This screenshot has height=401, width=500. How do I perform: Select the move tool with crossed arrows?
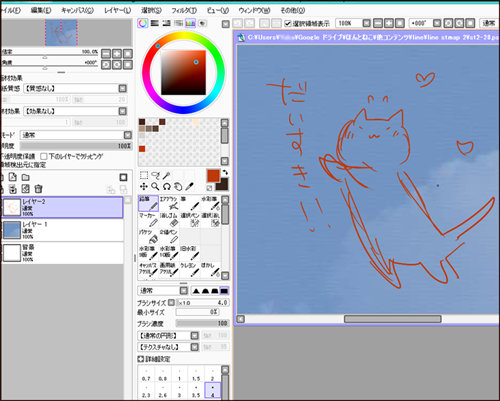[x=144, y=187]
